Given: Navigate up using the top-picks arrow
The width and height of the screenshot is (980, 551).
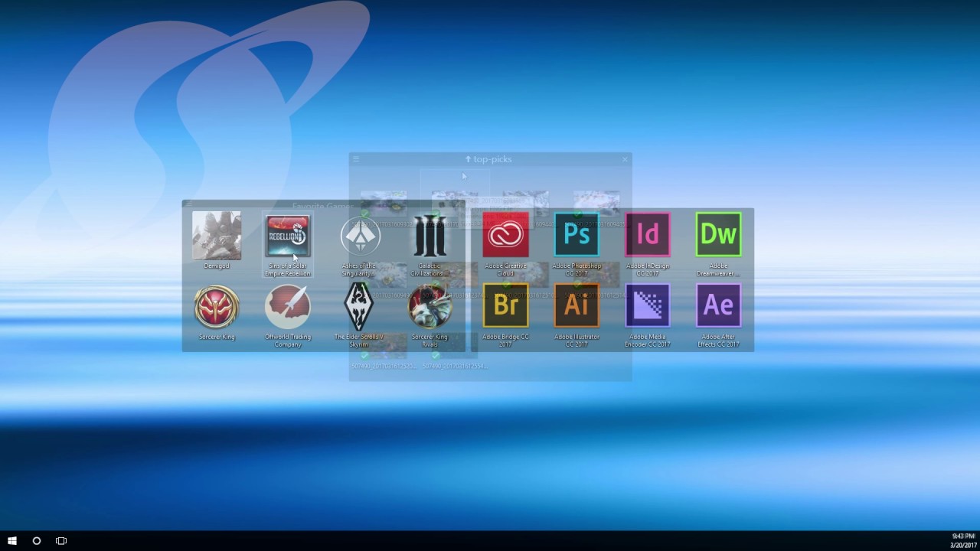Looking at the screenshot, I should click(468, 159).
